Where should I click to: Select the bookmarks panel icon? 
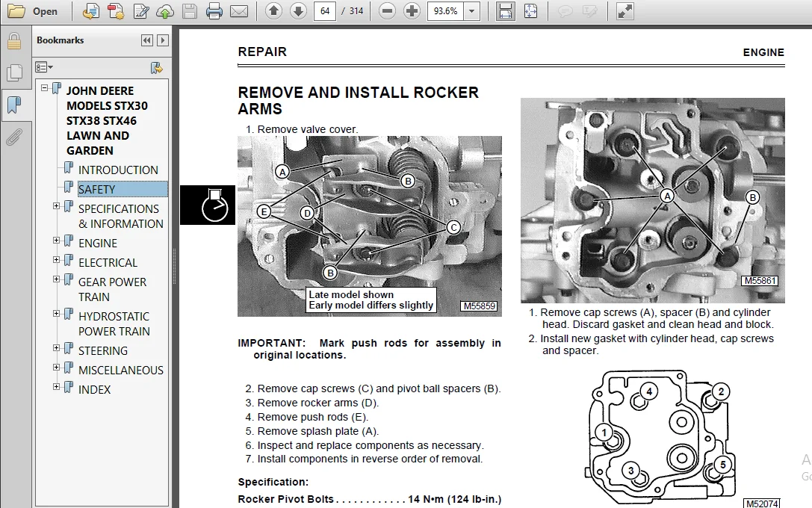click(14, 105)
